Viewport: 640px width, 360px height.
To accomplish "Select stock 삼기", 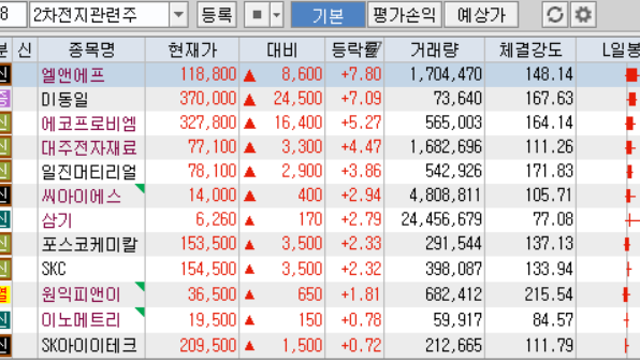I will pyautogui.click(x=57, y=220).
